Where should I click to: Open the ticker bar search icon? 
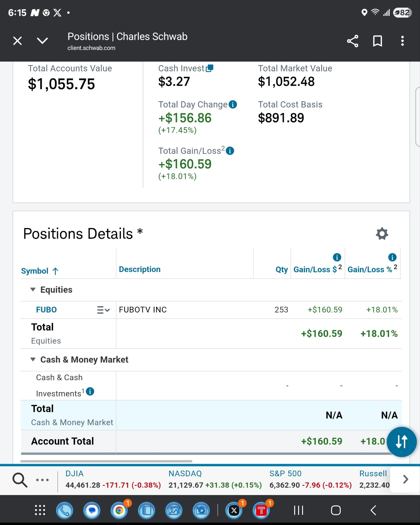click(x=20, y=480)
